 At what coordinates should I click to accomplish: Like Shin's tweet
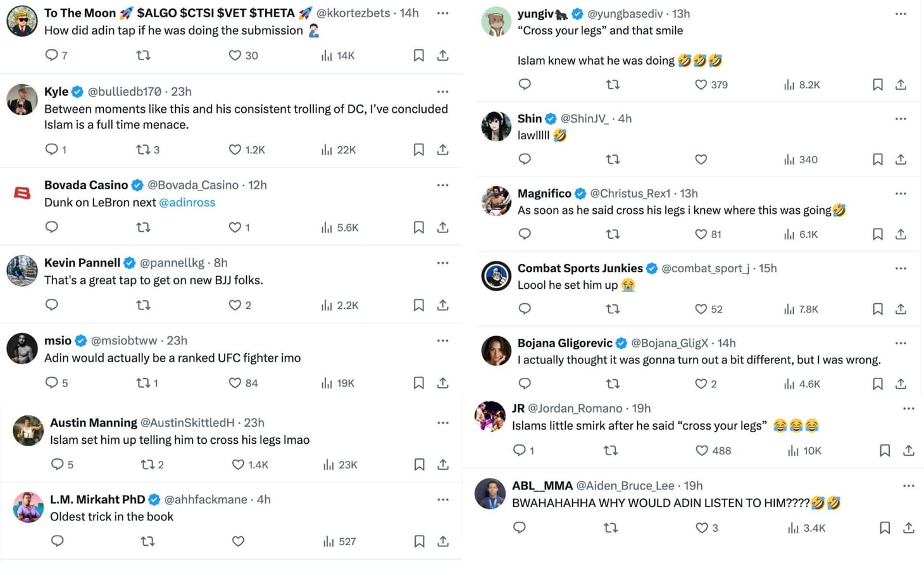tap(700, 160)
